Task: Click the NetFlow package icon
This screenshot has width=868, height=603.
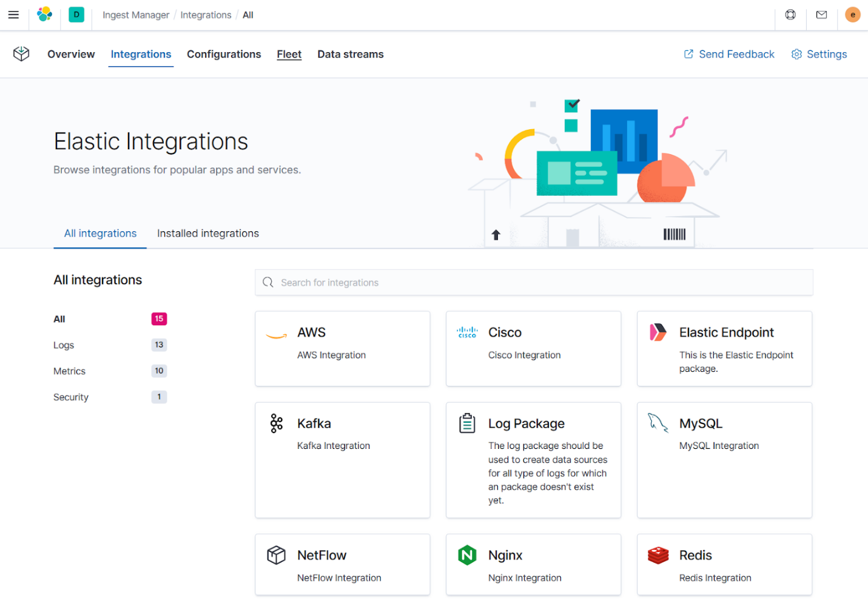Action: click(x=276, y=555)
